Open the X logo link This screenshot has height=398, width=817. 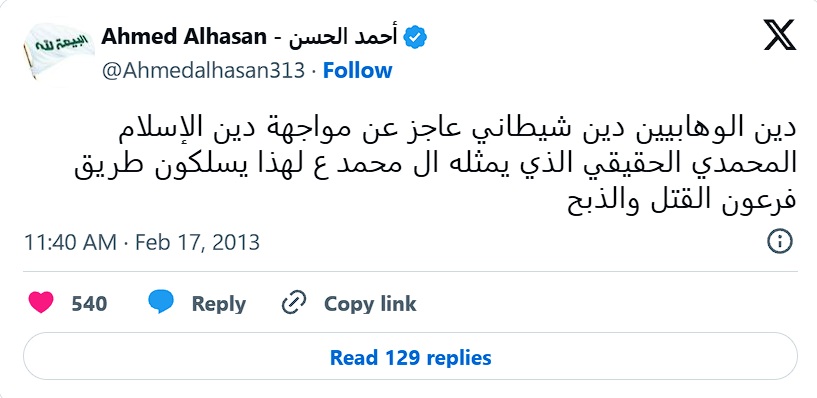780,34
